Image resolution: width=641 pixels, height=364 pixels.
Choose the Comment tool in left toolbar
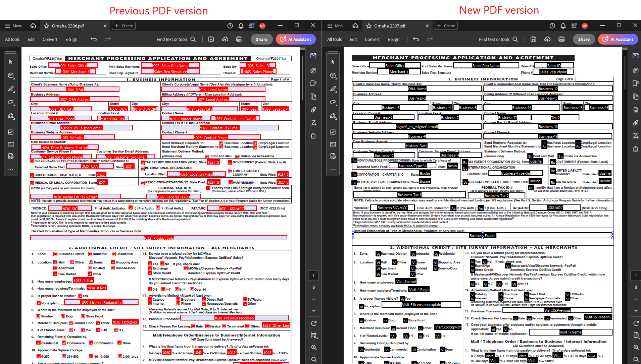[x=11, y=75]
